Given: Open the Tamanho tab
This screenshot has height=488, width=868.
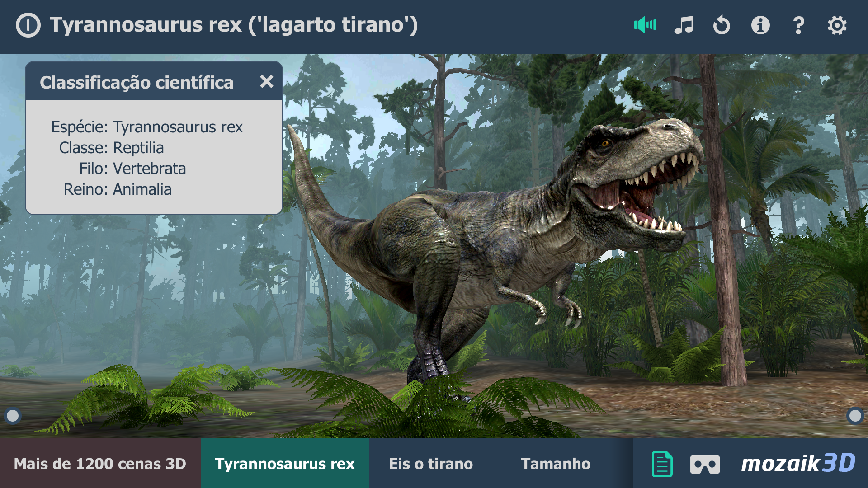Looking at the screenshot, I should coord(556,464).
